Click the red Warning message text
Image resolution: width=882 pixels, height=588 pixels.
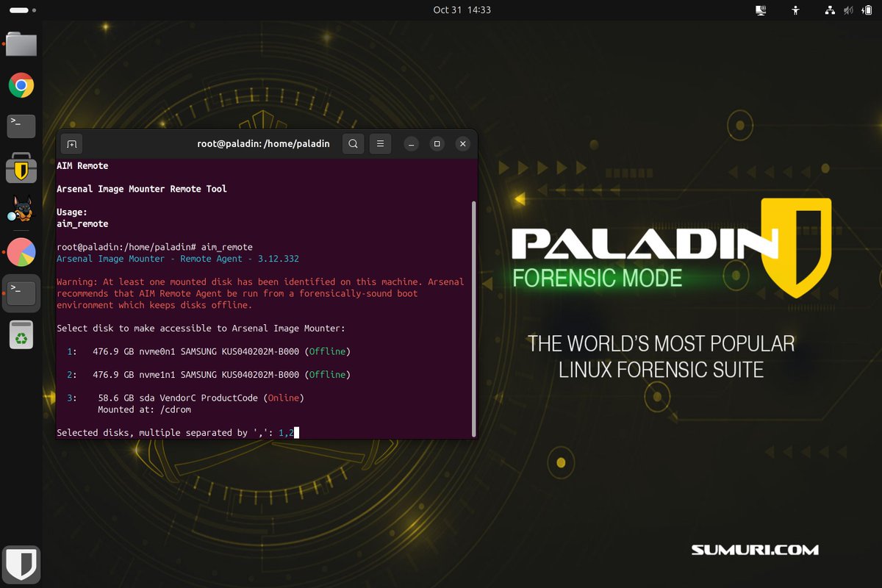pos(260,293)
